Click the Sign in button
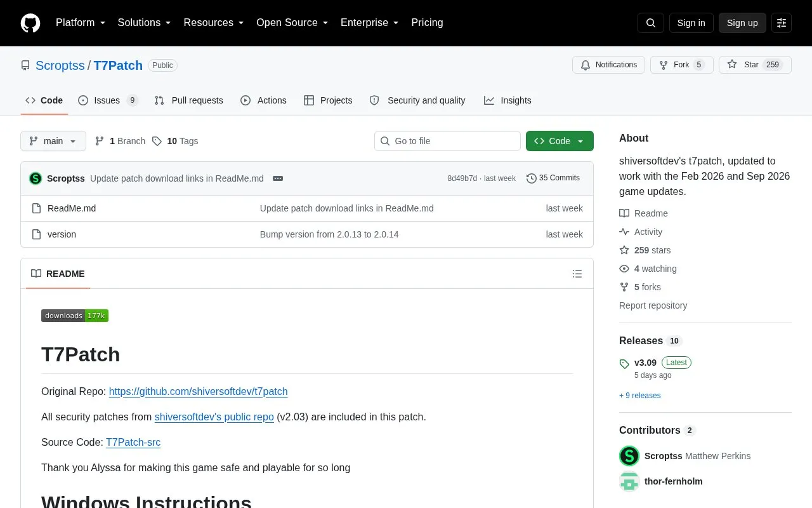 (691, 23)
